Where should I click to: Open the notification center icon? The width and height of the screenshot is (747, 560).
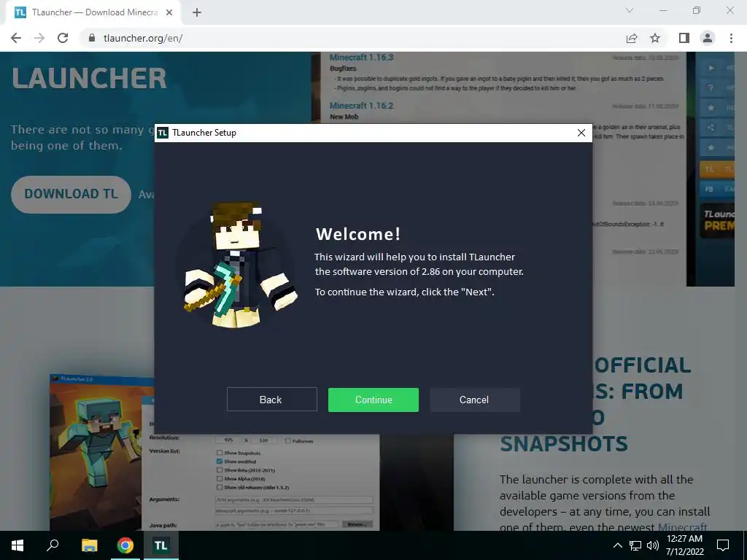click(723, 545)
